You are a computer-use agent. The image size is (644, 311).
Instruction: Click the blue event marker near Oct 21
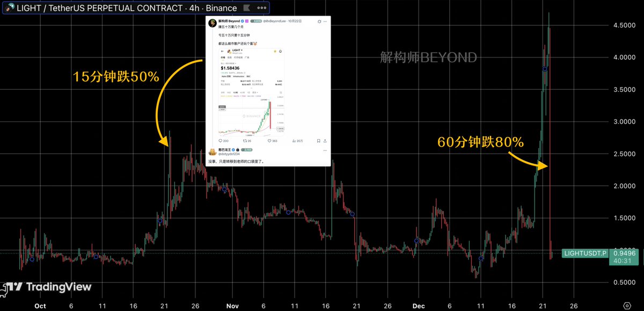tap(160, 221)
